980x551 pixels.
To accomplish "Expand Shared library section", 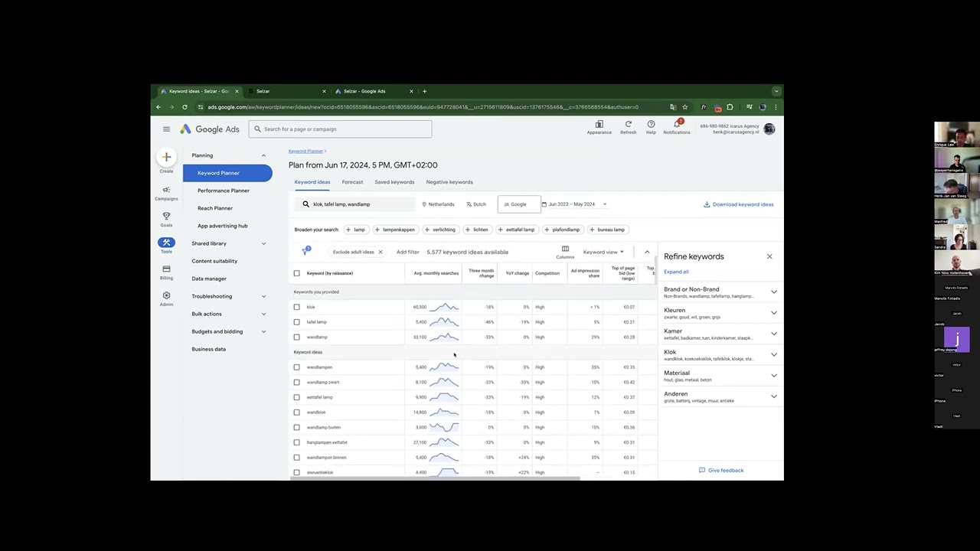I will coord(263,243).
